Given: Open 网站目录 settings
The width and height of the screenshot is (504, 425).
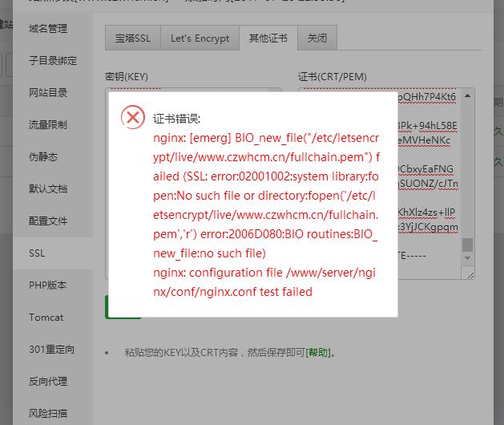Looking at the screenshot, I should point(48,93).
